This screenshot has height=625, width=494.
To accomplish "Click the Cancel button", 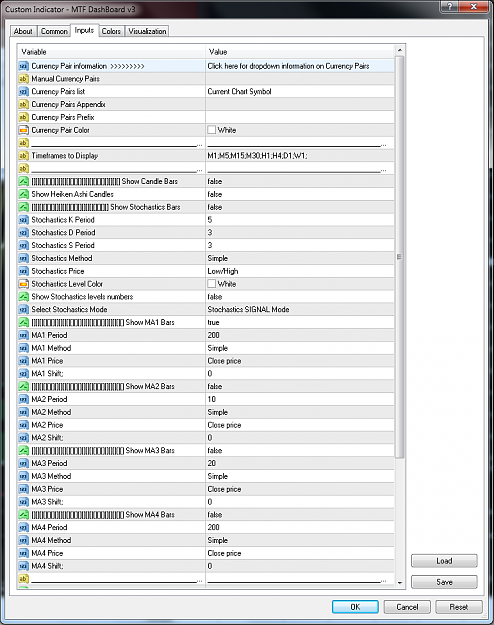I will point(407,607).
